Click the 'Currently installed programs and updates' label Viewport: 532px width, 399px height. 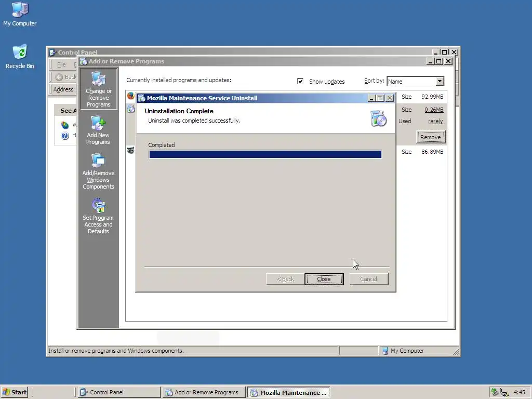[179, 80]
